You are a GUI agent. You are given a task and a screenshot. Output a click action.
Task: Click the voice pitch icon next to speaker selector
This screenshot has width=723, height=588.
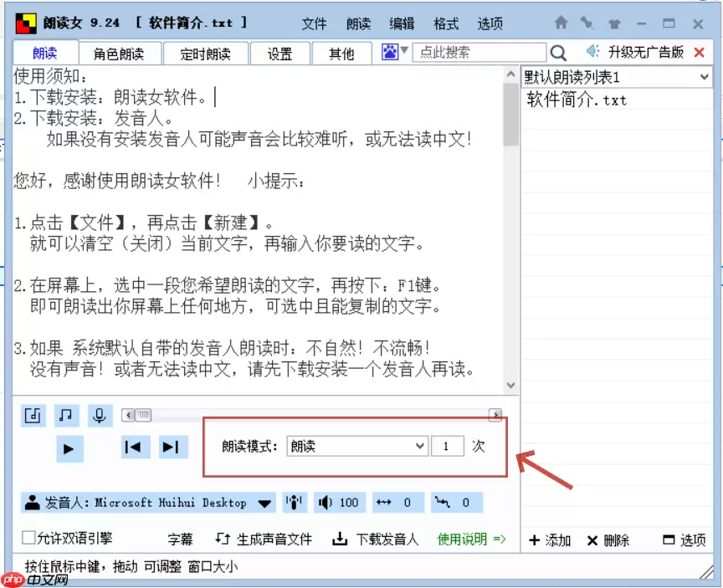pyautogui.click(x=295, y=502)
